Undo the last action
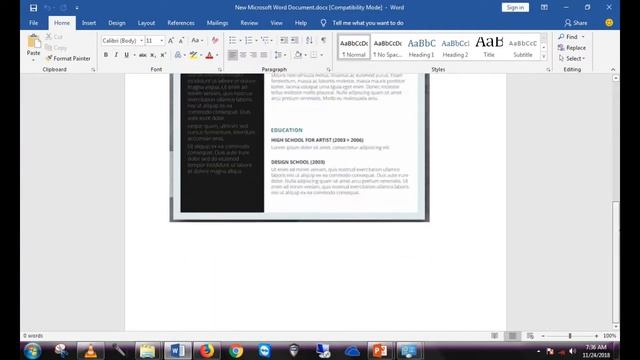Viewport: 640px width, 360px height. click(47, 8)
